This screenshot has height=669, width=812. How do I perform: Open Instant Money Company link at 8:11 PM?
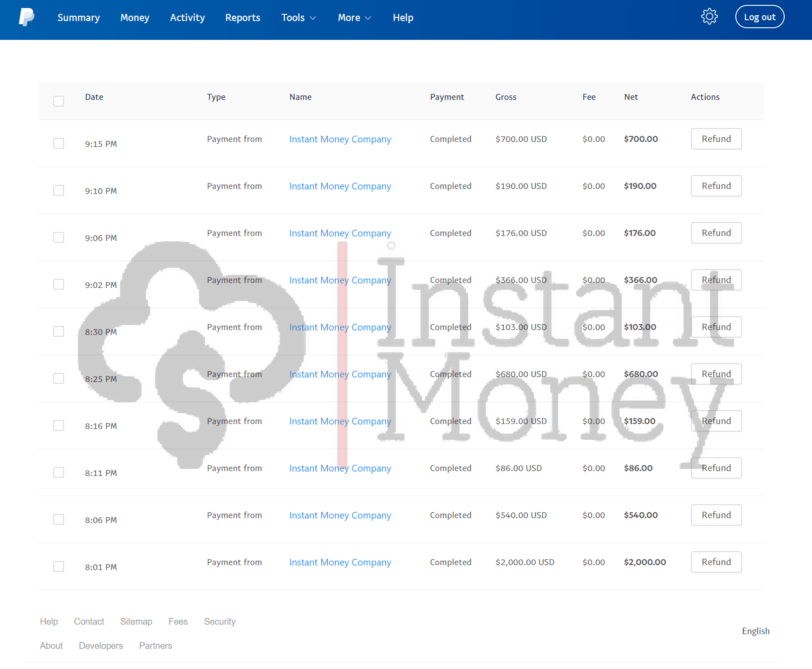(340, 468)
